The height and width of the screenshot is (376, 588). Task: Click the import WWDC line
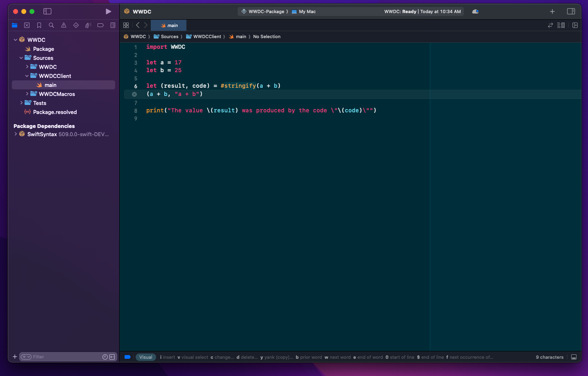166,47
